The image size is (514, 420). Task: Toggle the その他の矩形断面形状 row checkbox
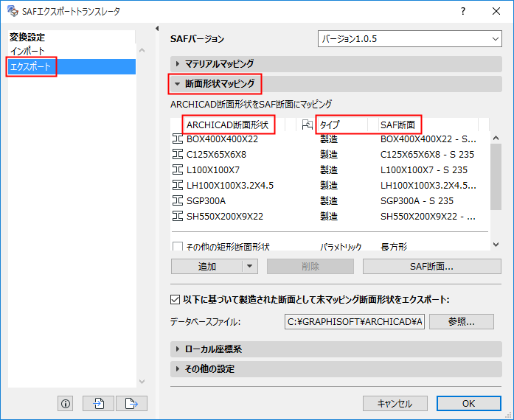click(x=177, y=246)
